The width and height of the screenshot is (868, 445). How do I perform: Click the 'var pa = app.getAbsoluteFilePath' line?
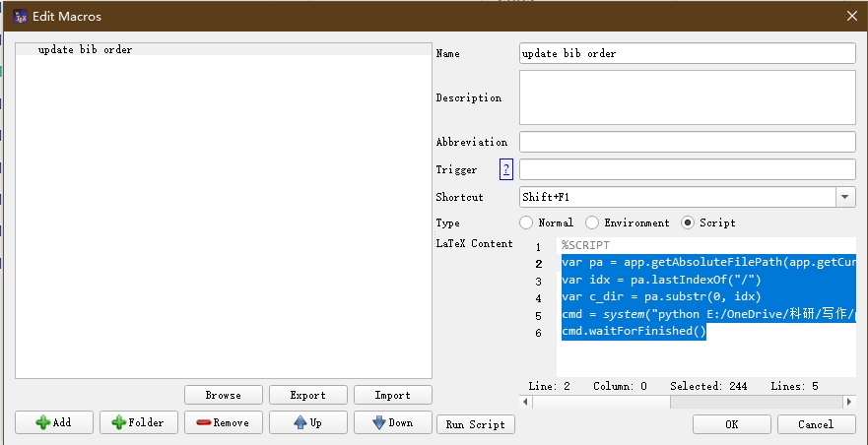point(708,262)
